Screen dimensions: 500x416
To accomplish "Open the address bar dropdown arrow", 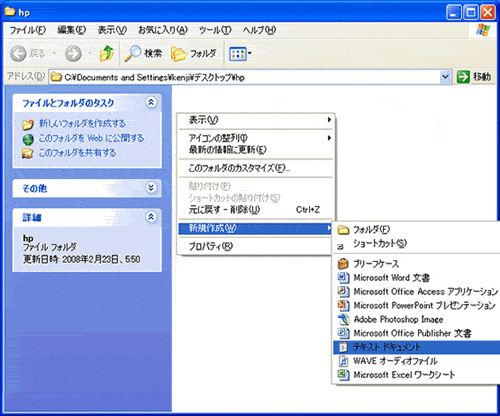I will tap(445, 77).
